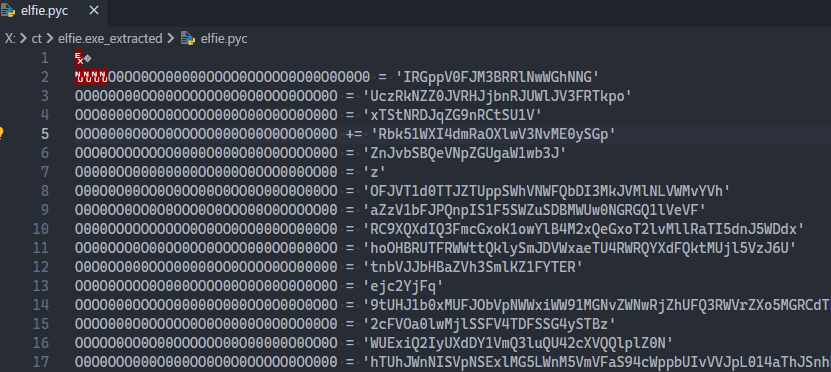Click line number 1 in the gutter
This screenshot has width=831, height=372.
(x=45, y=58)
